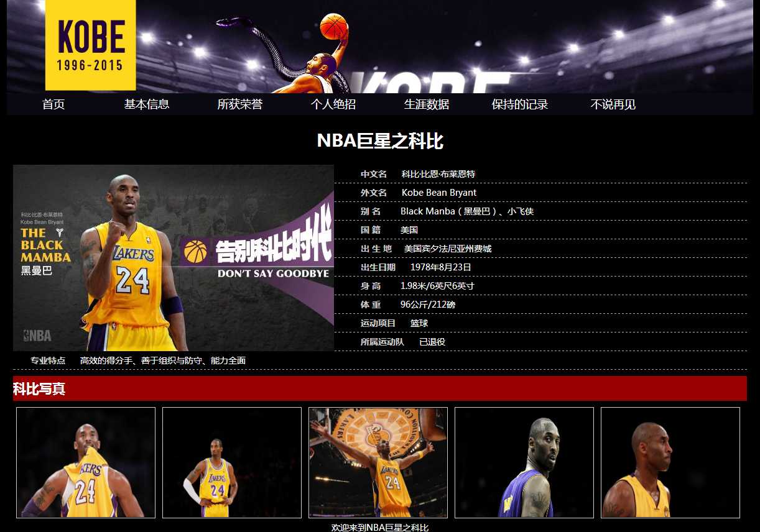Open the second photo of Kobe standing
Viewport: 760px width, 532px height.
[232, 462]
